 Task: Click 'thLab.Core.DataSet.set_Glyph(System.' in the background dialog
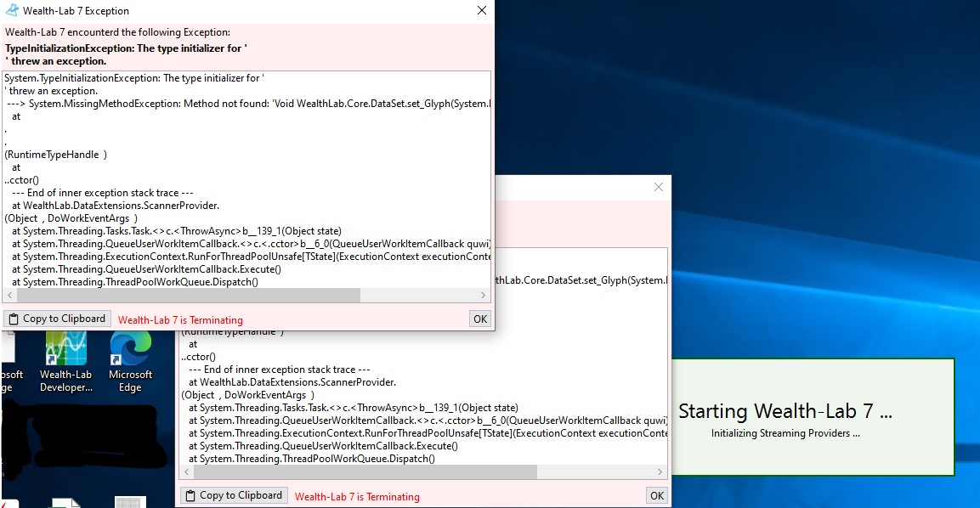(581, 280)
